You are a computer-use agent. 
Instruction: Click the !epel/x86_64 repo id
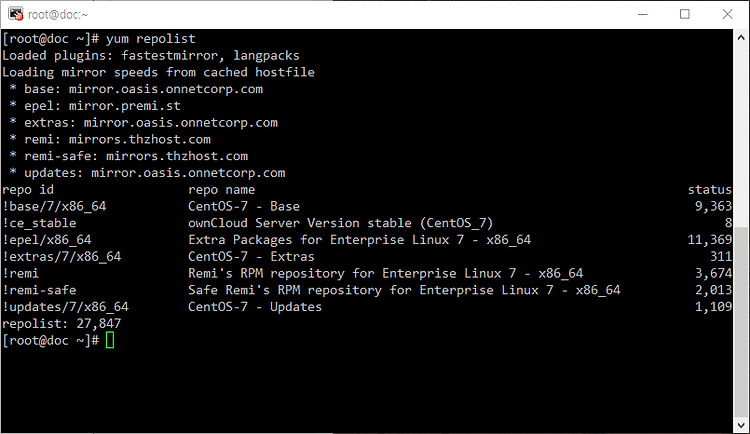pos(47,240)
